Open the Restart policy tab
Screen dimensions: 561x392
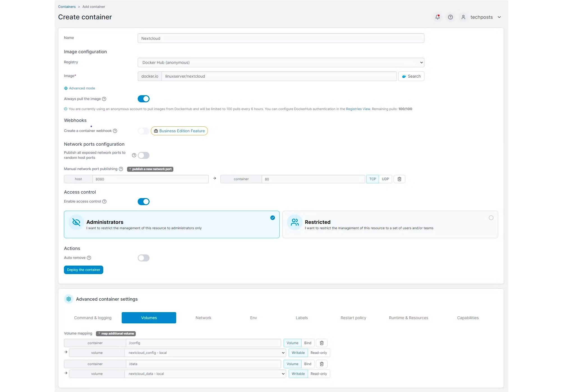(x=353, y=317)
